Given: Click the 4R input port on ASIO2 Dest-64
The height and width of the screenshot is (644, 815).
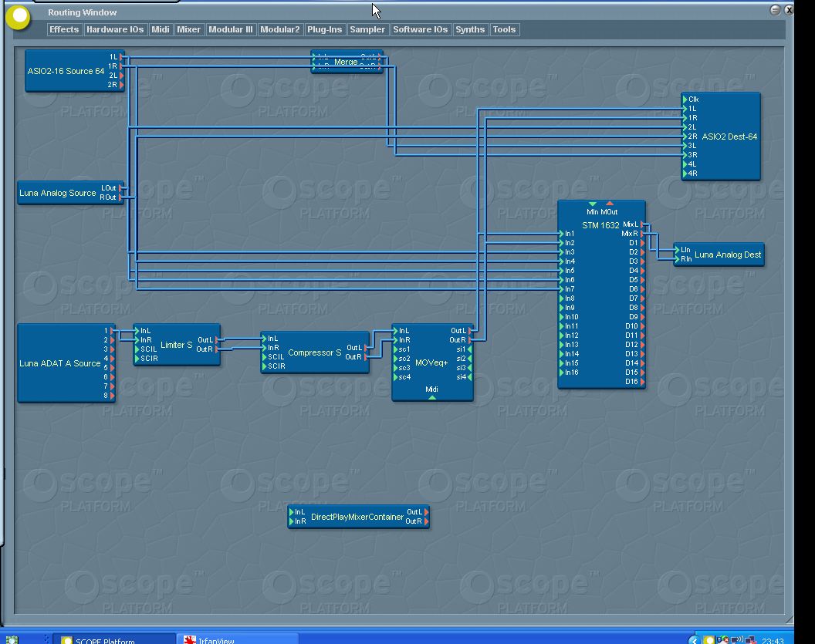Looking at the screenshot, I should pos(685,174).
